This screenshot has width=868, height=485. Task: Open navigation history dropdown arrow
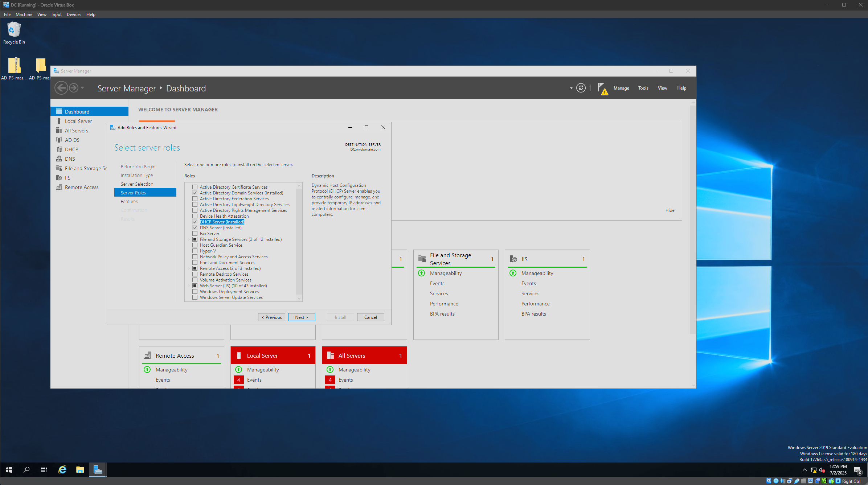click(82, 88)
